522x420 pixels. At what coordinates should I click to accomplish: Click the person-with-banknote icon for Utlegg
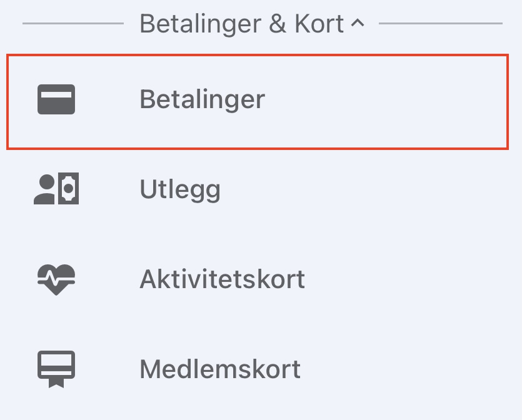[56, 189]
